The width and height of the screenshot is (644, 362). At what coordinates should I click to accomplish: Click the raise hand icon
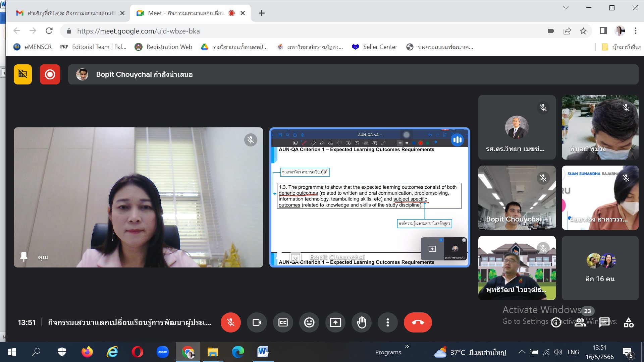tap(361, 322)
